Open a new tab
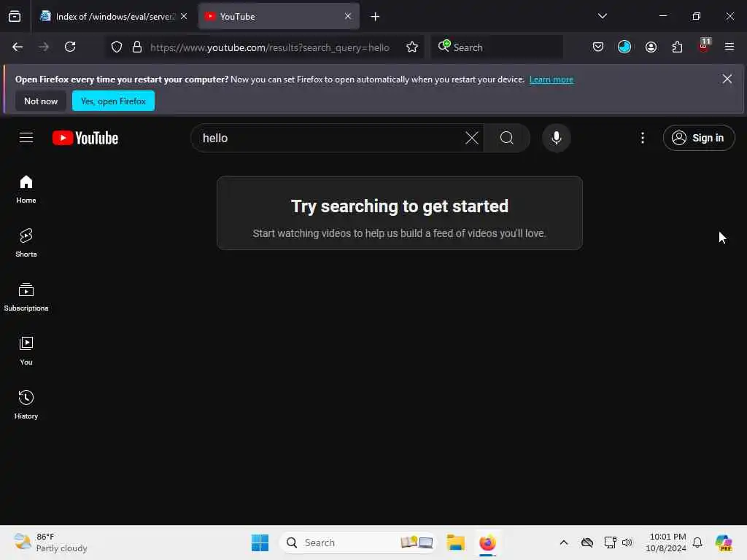747x560 pixels. pyautogui.click(x=375, y=17)
